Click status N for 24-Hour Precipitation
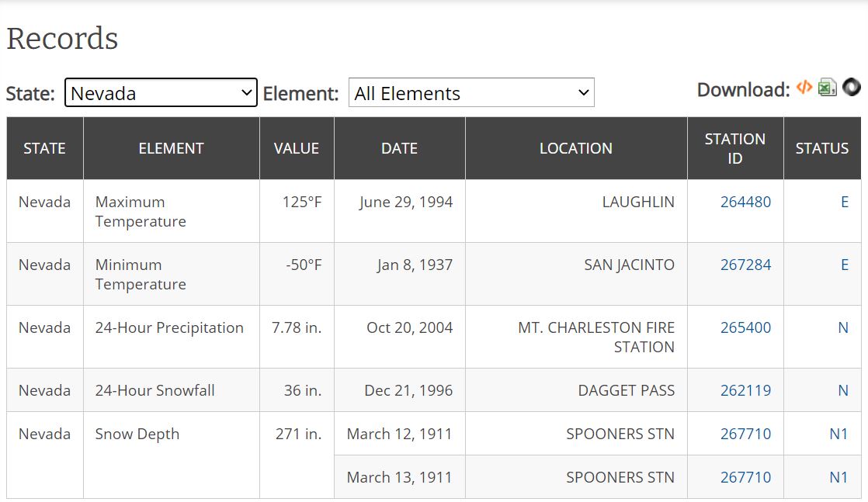Image resolution: width=868 pixels, height=502 pixels. (842, 327)
